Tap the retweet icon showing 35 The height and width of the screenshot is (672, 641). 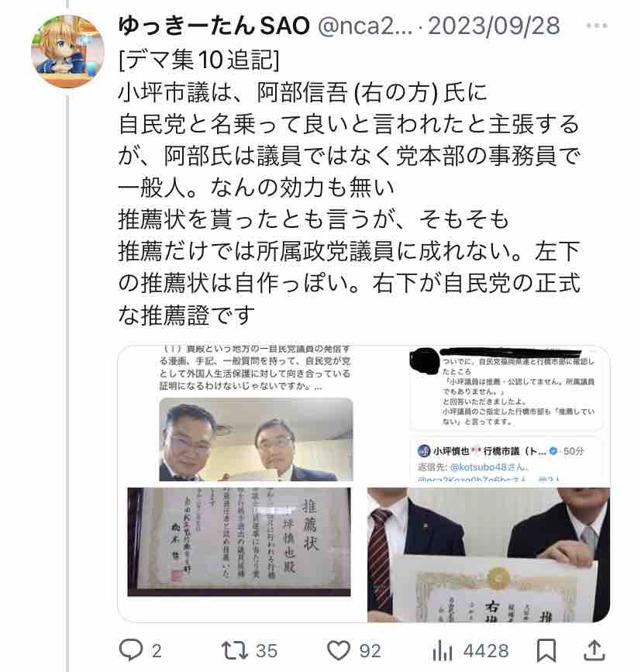235,650
